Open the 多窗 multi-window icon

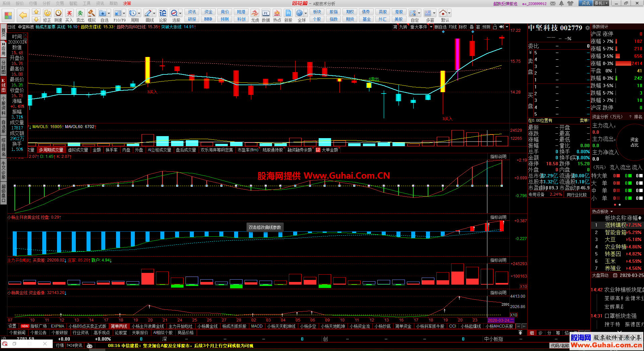point(428,13)
